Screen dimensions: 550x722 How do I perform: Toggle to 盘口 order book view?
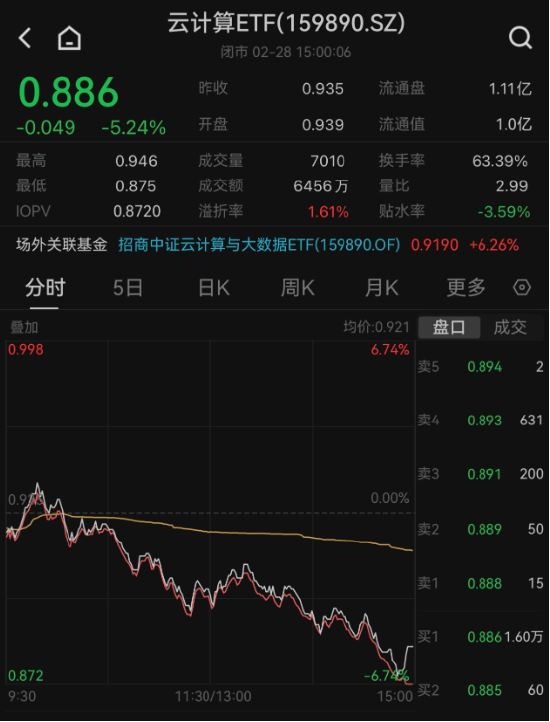[449, 327]
